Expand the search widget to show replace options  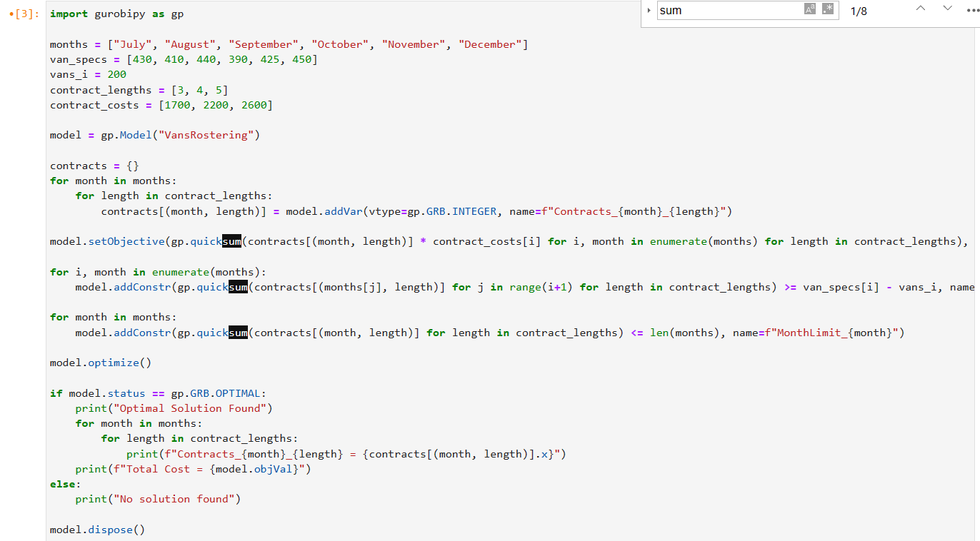point(648,9)
